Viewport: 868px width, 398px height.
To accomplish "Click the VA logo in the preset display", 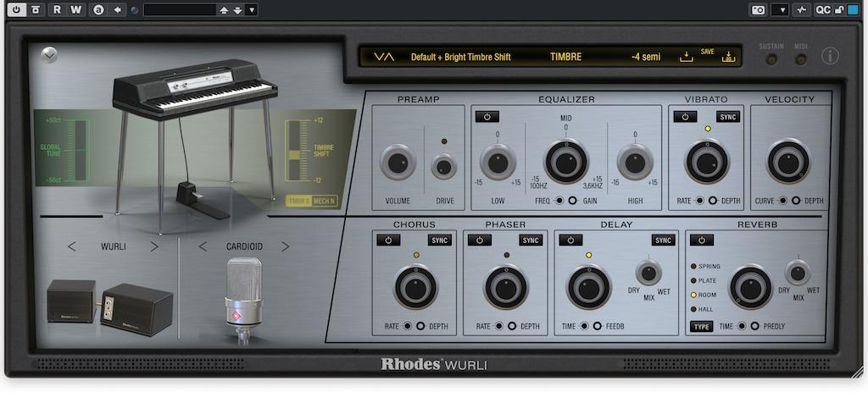I will click(x=384, y=57).
